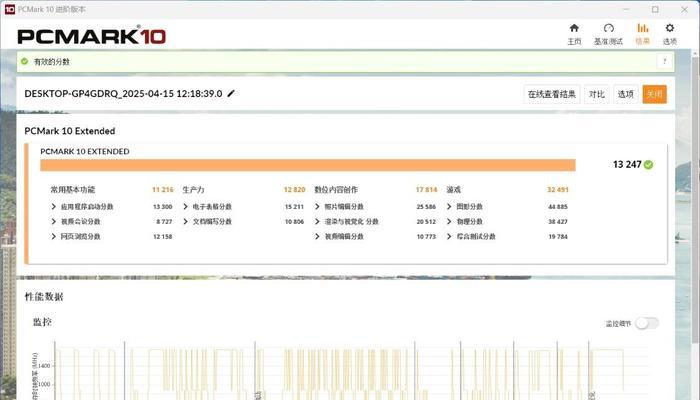Screen dimensions: 700x400
Task: Click the value 38 427
Action: [x=558, y=221]
